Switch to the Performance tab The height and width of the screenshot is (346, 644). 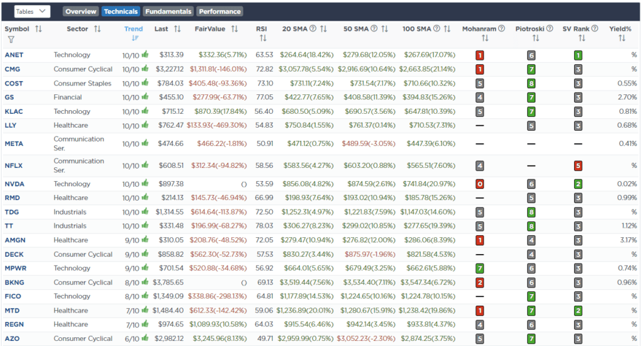(x=219, y=11)
